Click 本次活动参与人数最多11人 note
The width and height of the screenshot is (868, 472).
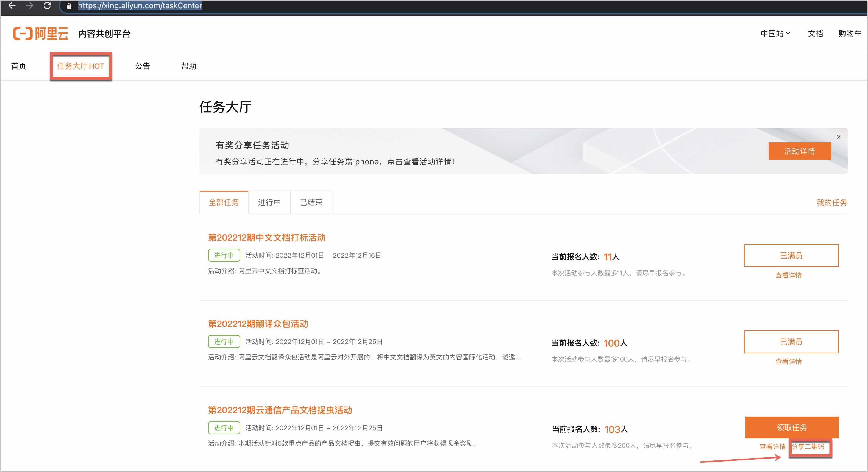point(619,273)
